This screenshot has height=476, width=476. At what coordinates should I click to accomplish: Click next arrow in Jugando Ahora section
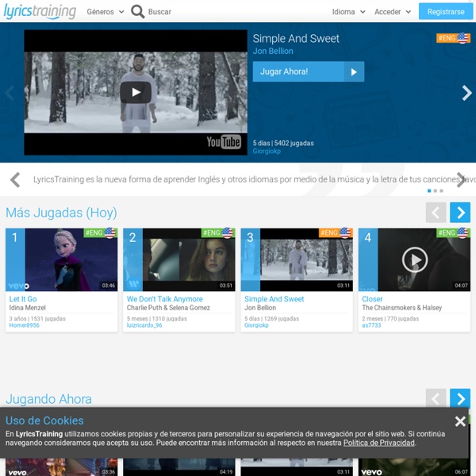[460, 398]
